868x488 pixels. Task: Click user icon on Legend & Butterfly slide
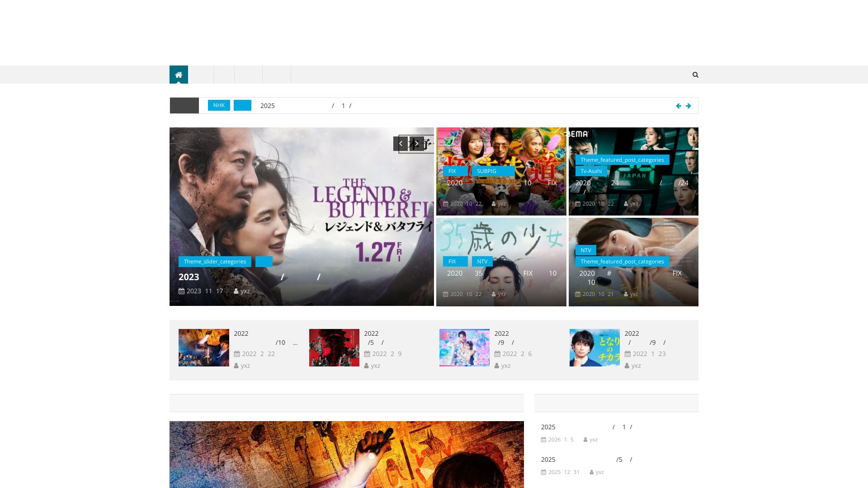236,291
